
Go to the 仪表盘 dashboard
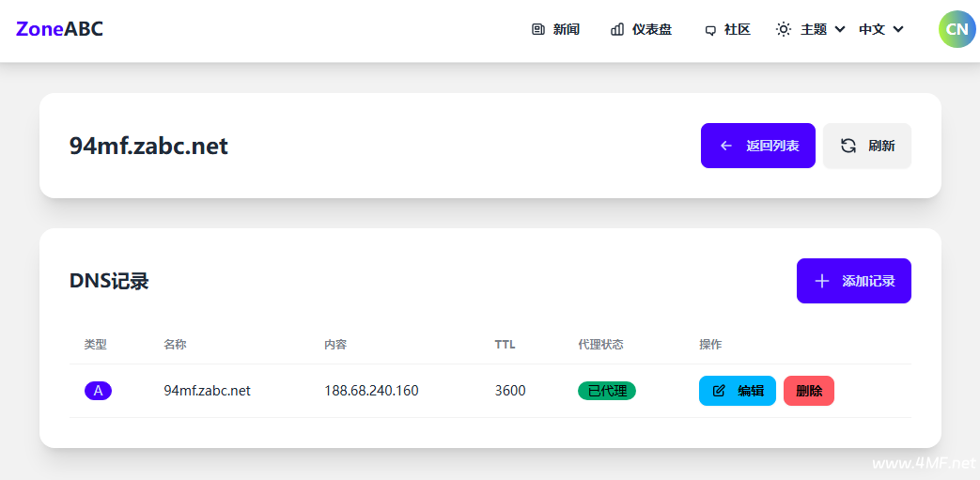coord(651,29)
